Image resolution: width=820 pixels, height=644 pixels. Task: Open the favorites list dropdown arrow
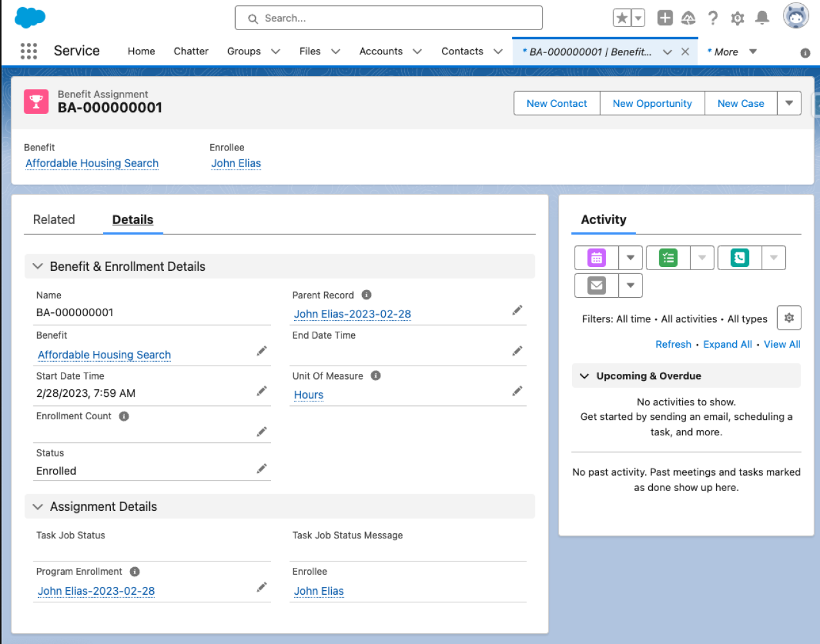click(638, 18)
